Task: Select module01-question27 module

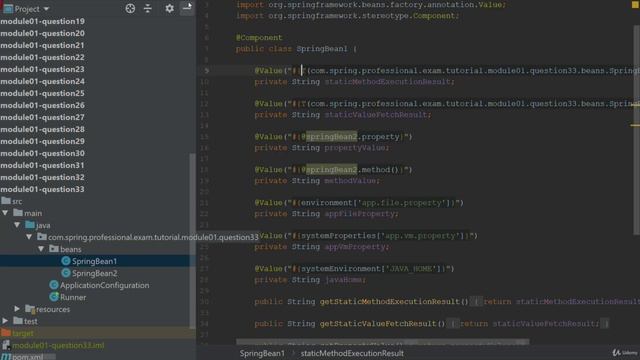Action: [x=42, y=117]
